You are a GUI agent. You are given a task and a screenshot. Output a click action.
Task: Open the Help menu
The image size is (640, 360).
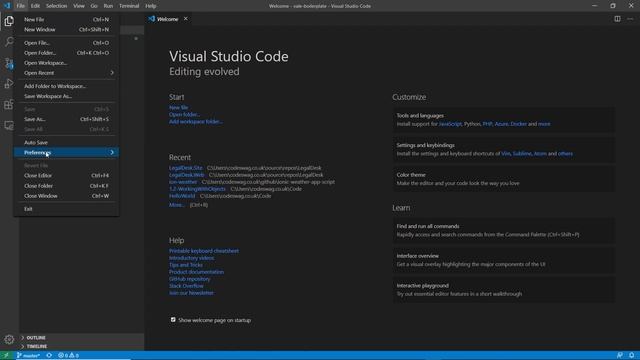tap(151, 6)
